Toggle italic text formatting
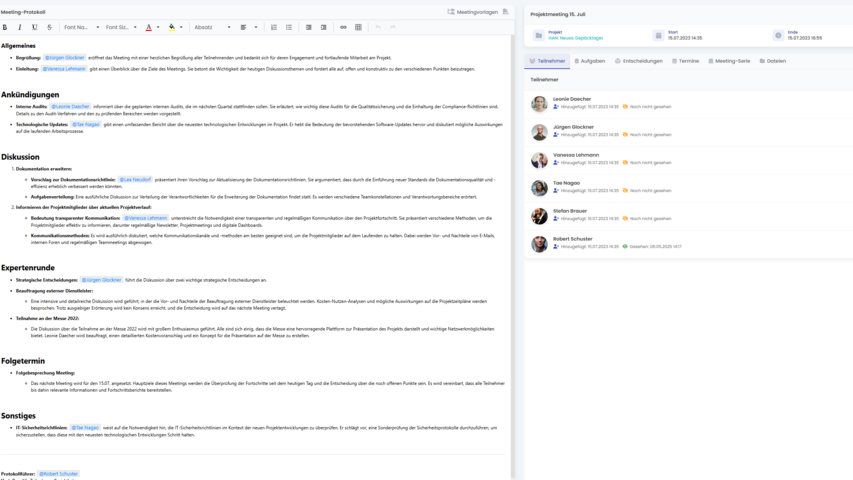Viewport: 853px width, 480px height. [20, 27]
